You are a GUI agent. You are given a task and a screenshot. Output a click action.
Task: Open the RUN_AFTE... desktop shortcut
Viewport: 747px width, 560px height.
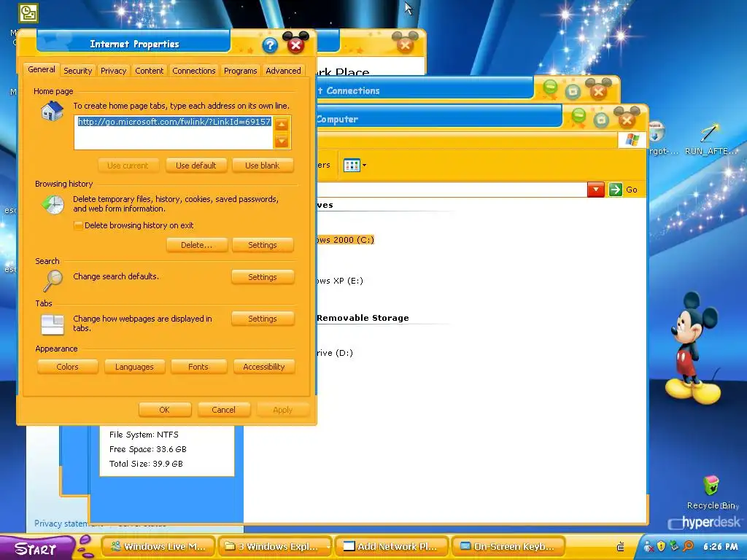point(711,139)
